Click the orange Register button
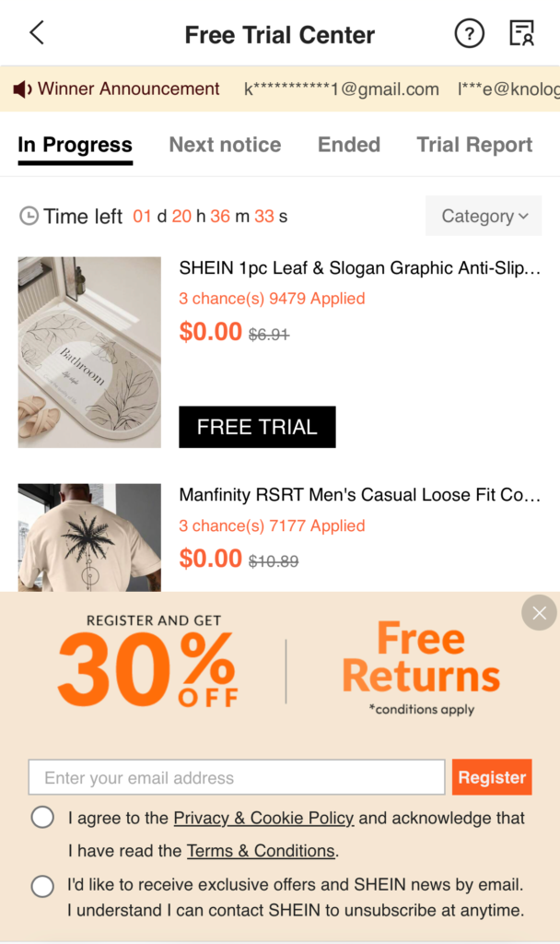The width and height of the screenshot is (560, 944). coord(492,776)
